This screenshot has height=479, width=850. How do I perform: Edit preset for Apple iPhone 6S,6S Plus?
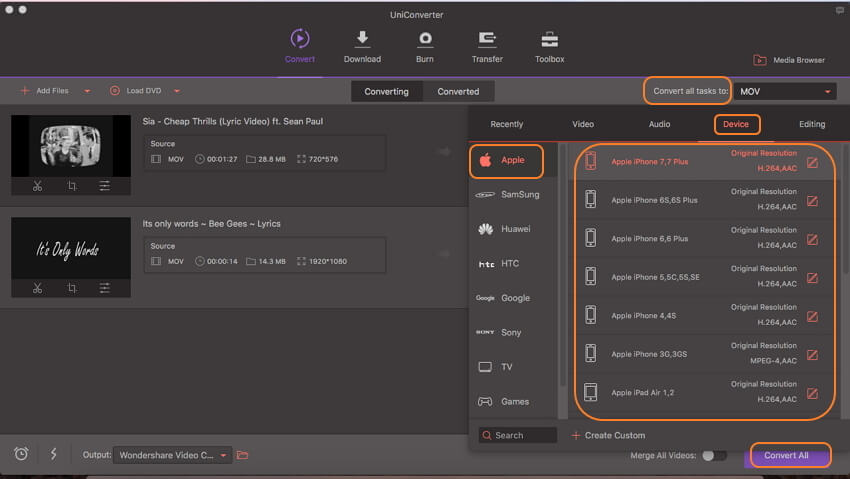(x=812, y=201)
